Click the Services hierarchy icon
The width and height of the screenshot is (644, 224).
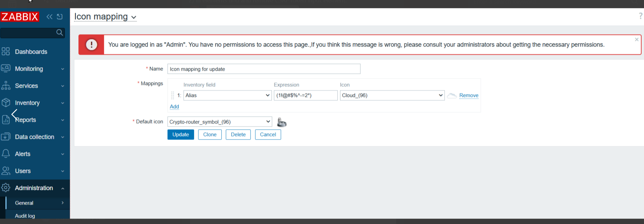(x=6, y=86)
